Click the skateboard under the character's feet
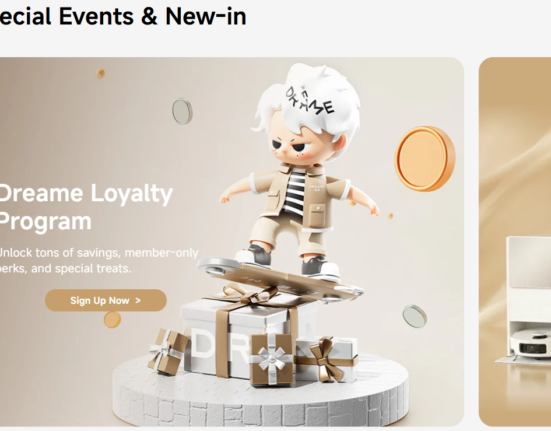 click(280, 279)
